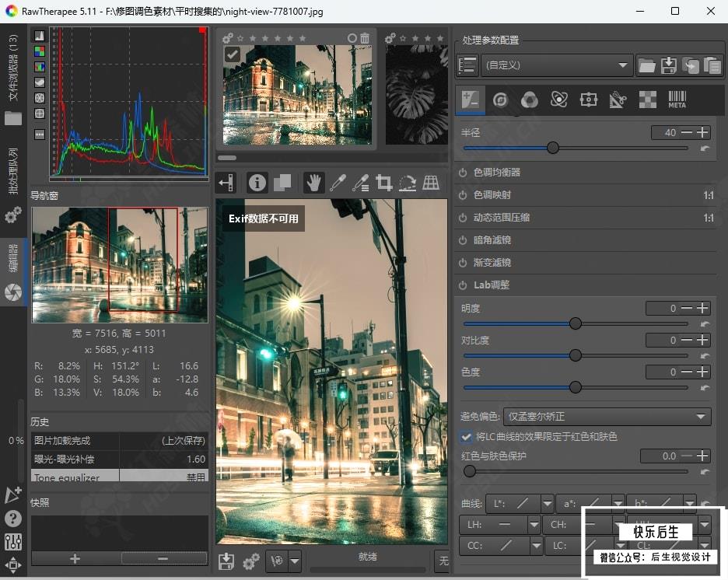
Task: Click the 对比度 slider handle
Action: pyautogui.click(x=576, y=355)
